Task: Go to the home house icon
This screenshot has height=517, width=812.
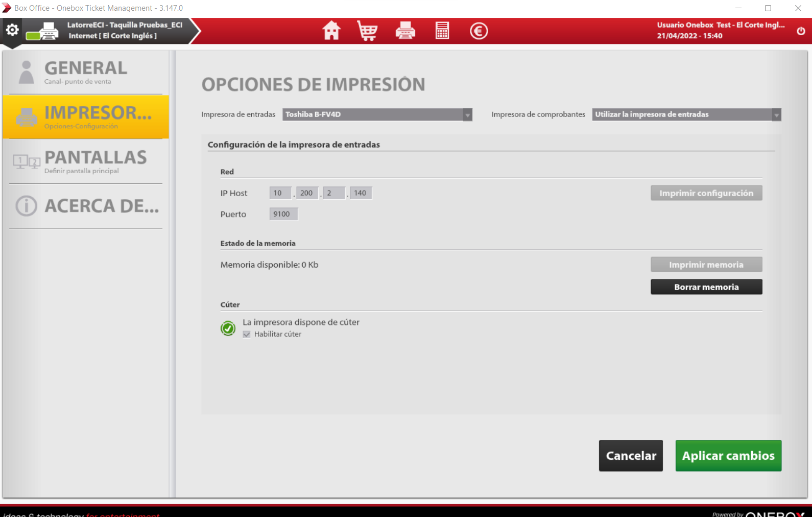Action: pyautogui.click(x=331, y=31)
